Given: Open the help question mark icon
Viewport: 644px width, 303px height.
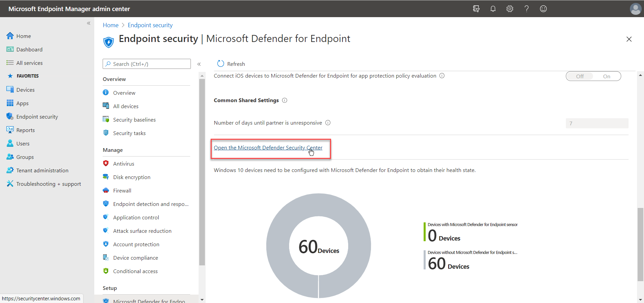Looking at the screenshot, I should [527, 9].
